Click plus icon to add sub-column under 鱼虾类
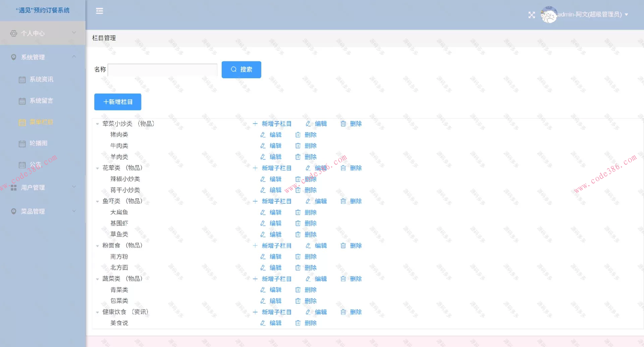The image size is (644, 347). [x=255, y=201]
